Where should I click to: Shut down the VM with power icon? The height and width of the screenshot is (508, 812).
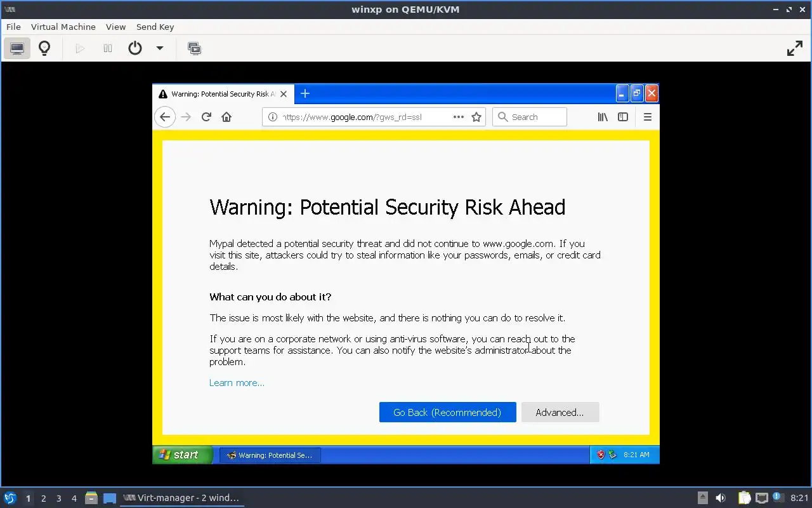(x=135, y=48)
